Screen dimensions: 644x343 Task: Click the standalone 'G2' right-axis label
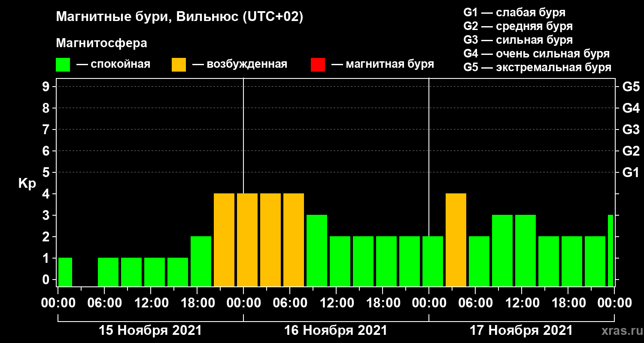coord(631,151)
